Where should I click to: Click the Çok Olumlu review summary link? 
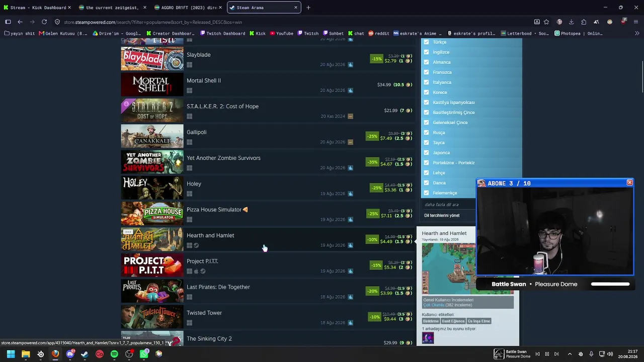click(x=433, y=305)
